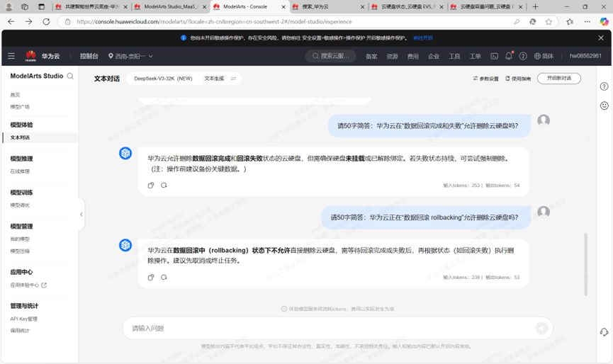The image size is (613, 364).
Task: Add page to favorites star icon
Action: tap(549, 21)
